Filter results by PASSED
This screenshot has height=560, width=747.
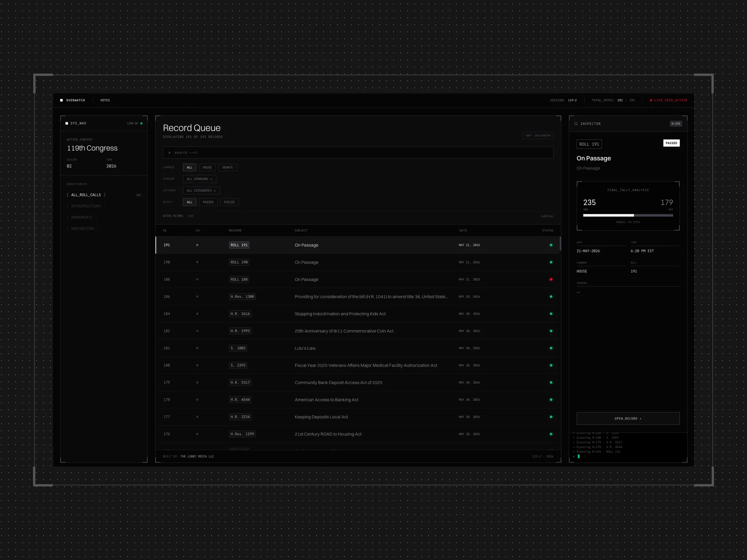[x=208, y=202]
